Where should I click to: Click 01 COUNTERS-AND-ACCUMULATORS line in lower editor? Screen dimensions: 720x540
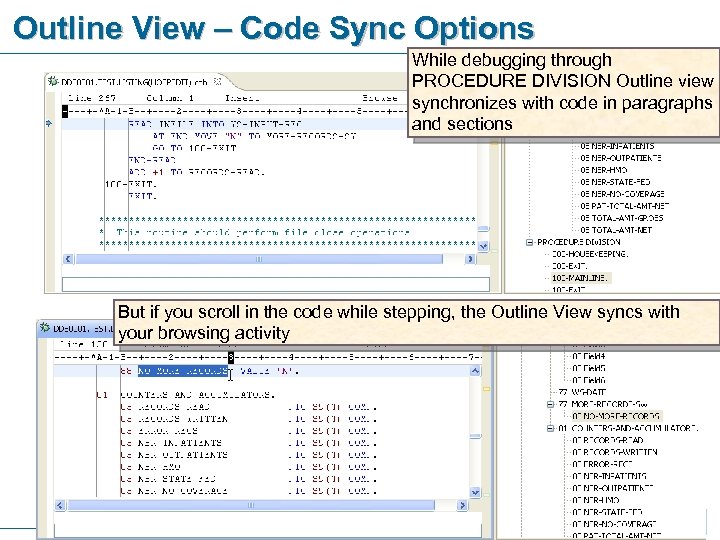click(x=186, y=394)
